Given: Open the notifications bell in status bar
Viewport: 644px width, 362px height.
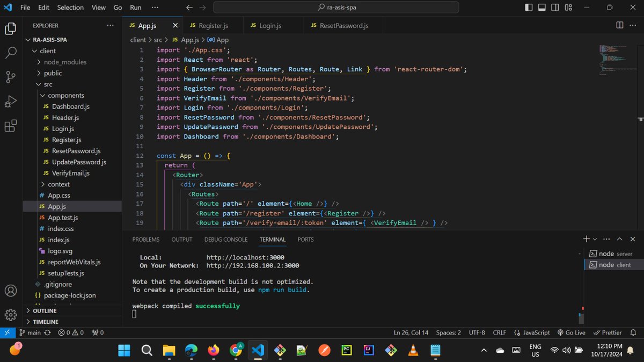Looking at the screenshot, I should [x=633, y=332].
